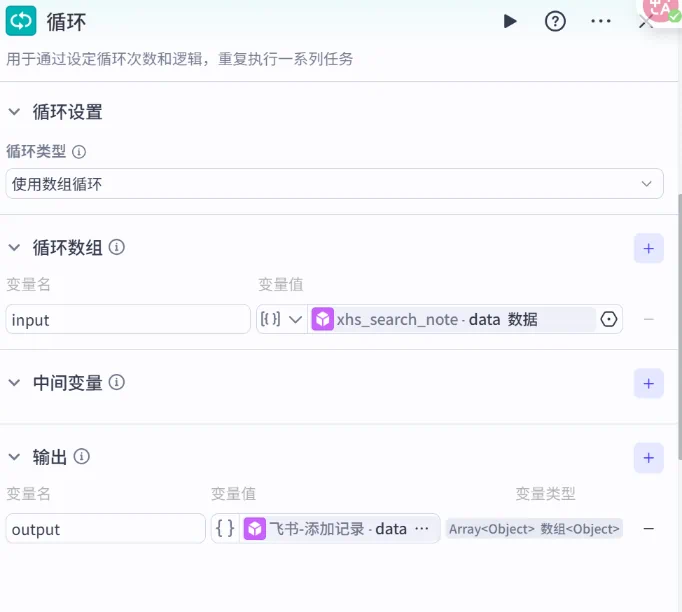Open the three-dot more options menu
Screen dimensions: 682x612
pos(600,21)
